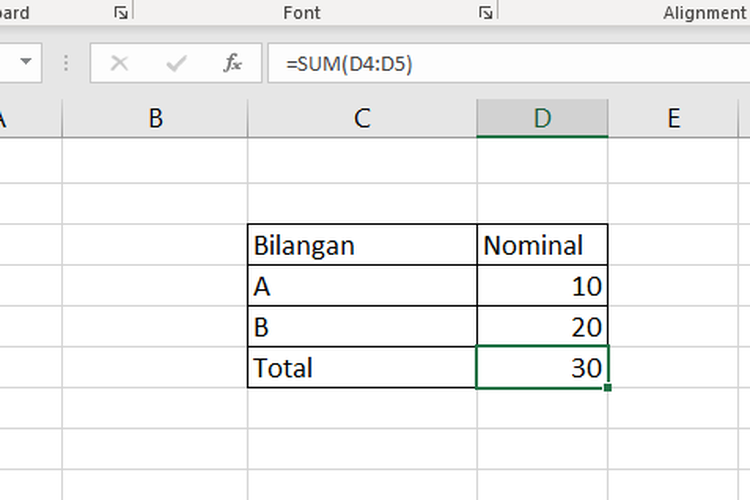This screenshot has height=500, width=750.
Task: Select the cell containing A
Action: (x=362, y=286)
